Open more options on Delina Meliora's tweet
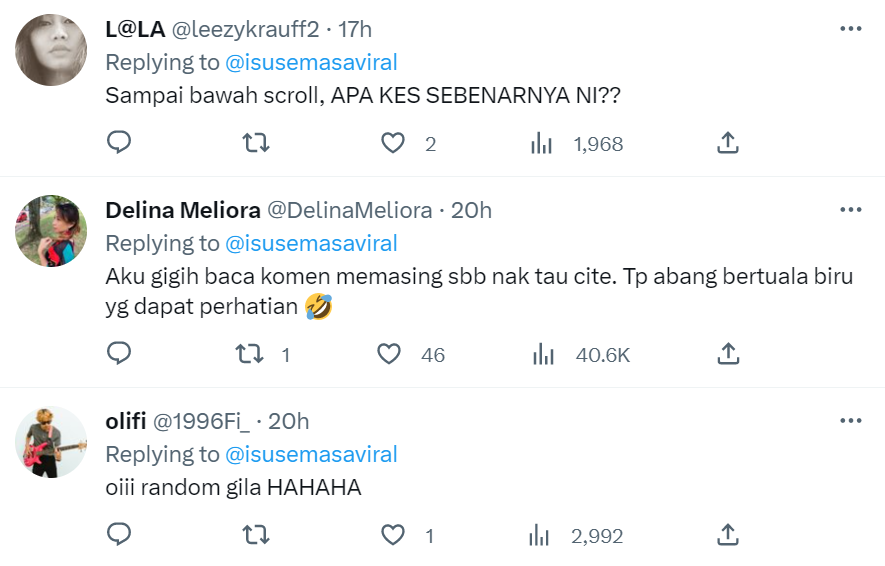The height and width of the screenshot is (566, 885). coord(850,210)
